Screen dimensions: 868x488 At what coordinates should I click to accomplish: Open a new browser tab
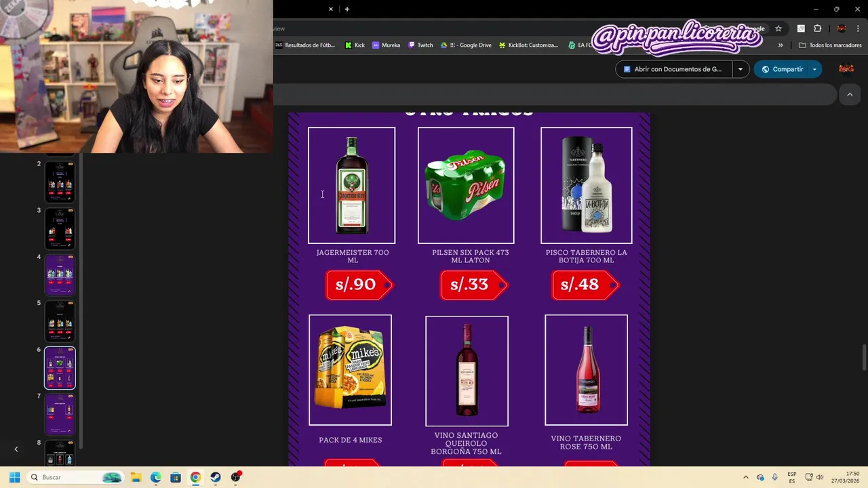coord(347,9)
